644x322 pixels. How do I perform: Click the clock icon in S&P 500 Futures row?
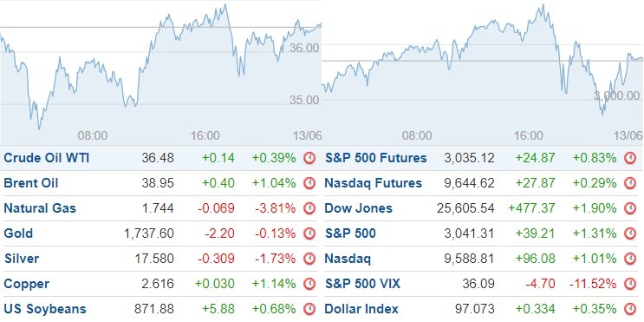(630, 158)
